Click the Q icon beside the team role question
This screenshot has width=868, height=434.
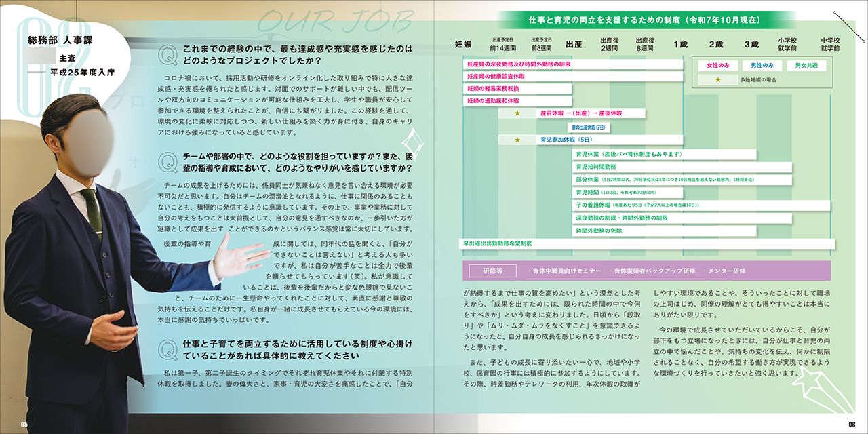(167, 162)
